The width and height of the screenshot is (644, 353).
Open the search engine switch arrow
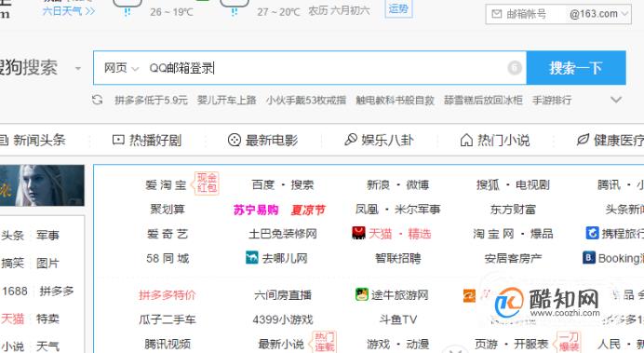pos(78,68)
